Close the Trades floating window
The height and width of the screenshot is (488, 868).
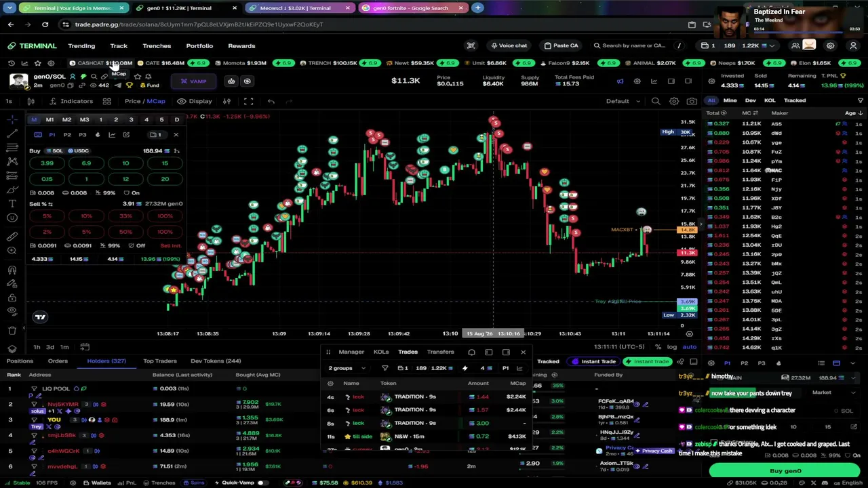pos(523,352)
